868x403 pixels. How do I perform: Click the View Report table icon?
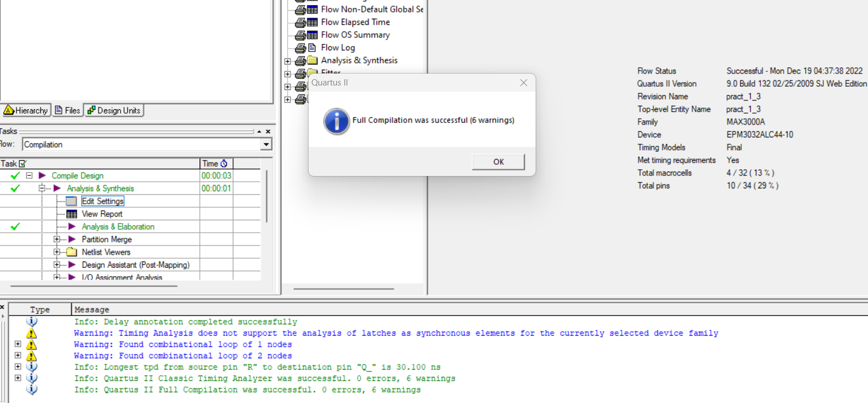click(x=71, y=214)
